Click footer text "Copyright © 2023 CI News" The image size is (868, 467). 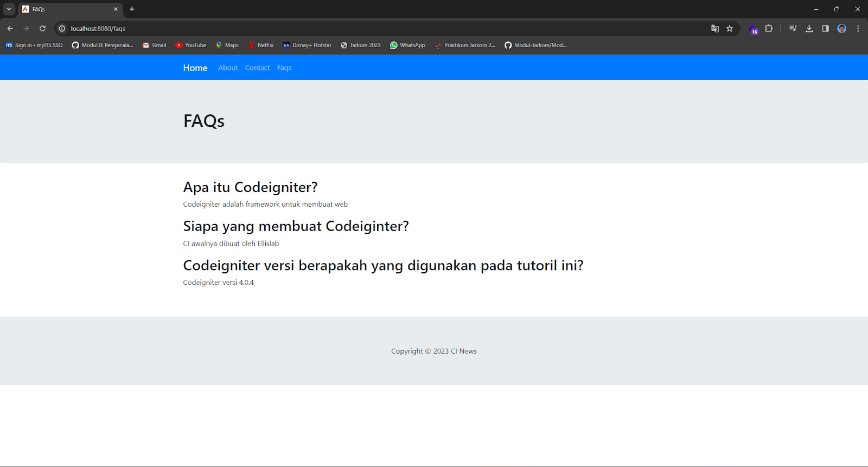point(434,351)
